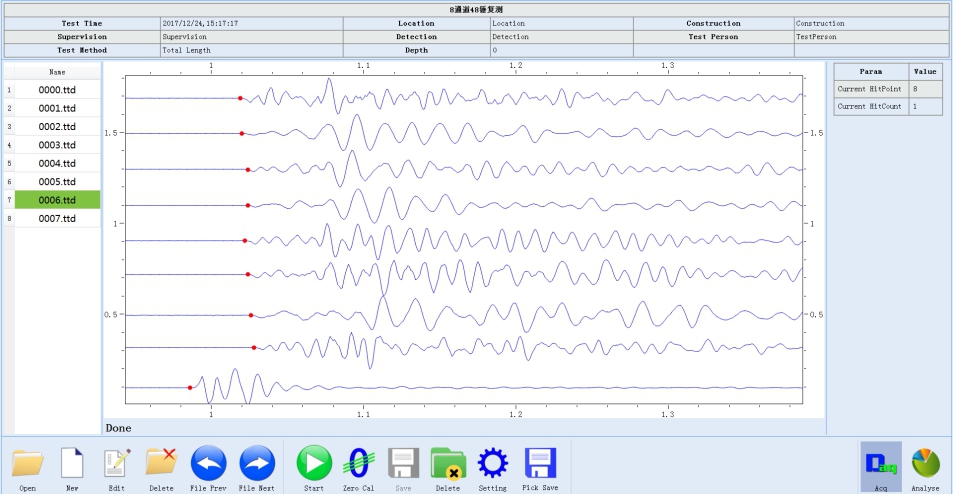The height and width of the screenshot is (495, 953).
Task: Select file 0007.ttd in the list
Action: pos(57,218)
